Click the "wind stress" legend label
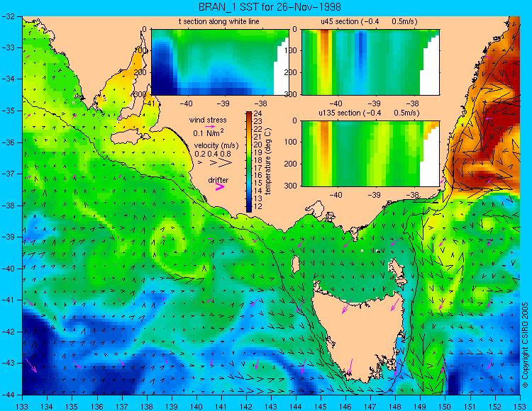This screenshot has height=411, width=532. click(x=208, y=120)
